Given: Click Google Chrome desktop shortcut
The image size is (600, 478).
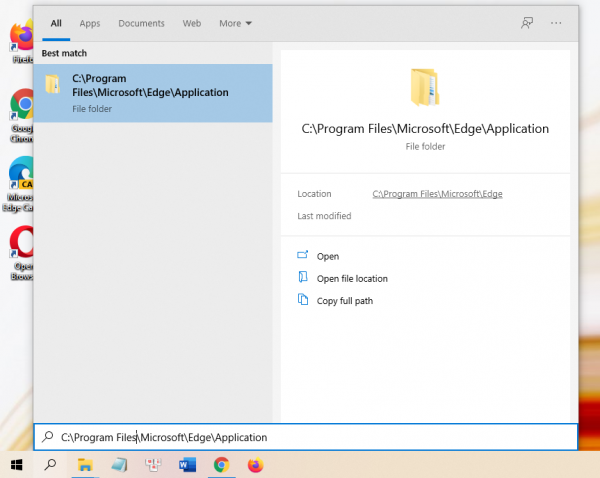Looking at the screenshot, I should (21, 116).
